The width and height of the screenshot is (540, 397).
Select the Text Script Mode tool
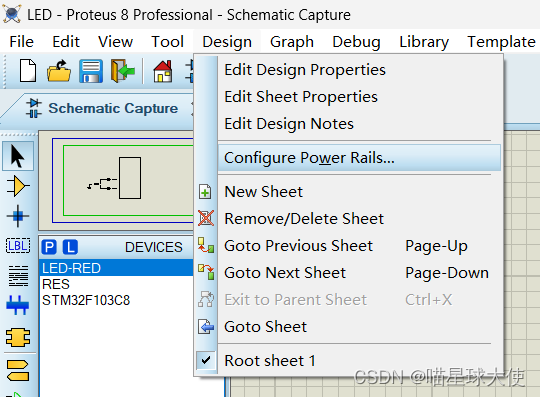tap(18, 276)
